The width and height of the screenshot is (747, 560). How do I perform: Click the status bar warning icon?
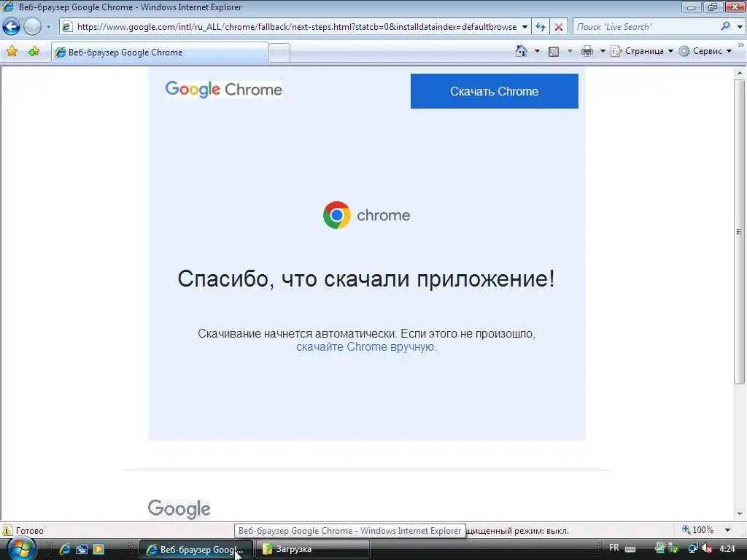(7, 531)
